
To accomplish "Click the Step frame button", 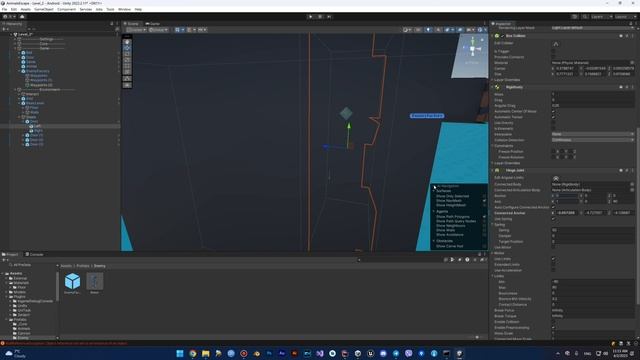I will click(329, 17).
